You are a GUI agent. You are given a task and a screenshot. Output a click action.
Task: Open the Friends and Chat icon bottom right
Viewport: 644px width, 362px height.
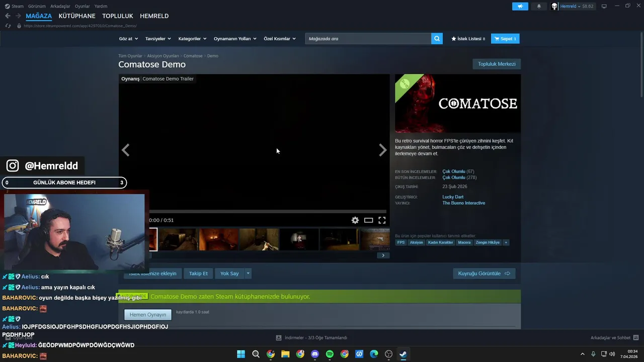coord(636,338)
